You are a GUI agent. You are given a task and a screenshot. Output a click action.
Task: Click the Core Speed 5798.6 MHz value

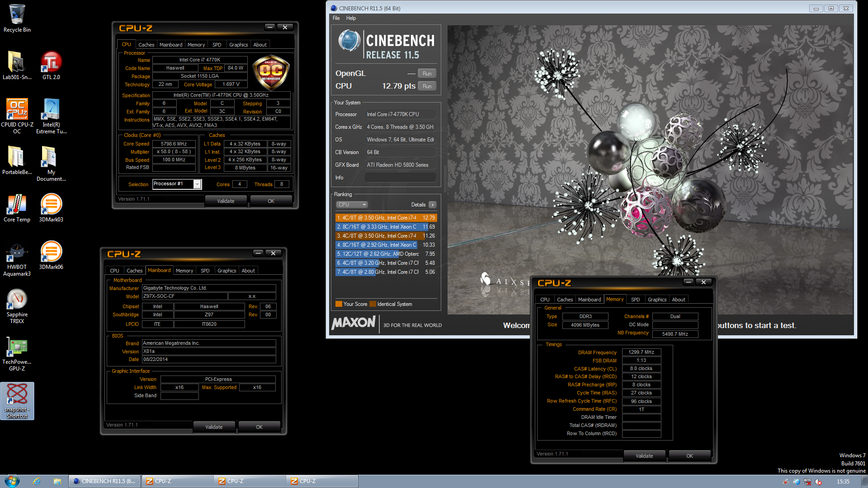[174, 144]
